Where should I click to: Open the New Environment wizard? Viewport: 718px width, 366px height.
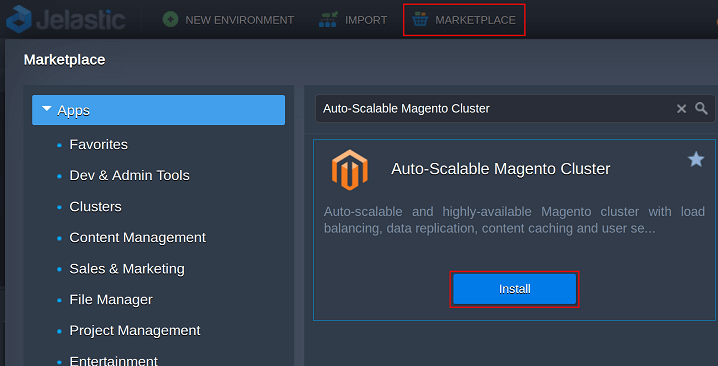click(x=228, y=20)
